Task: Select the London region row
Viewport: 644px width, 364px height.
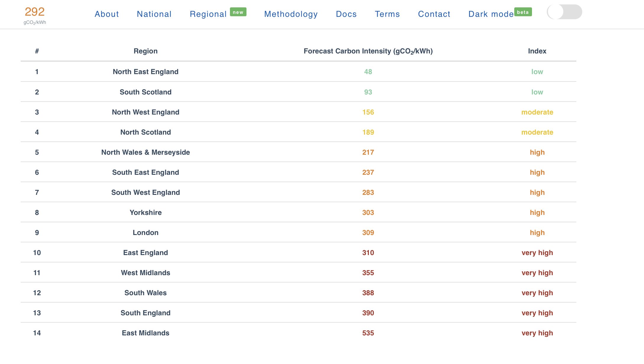Action: [x=299, y=233]
